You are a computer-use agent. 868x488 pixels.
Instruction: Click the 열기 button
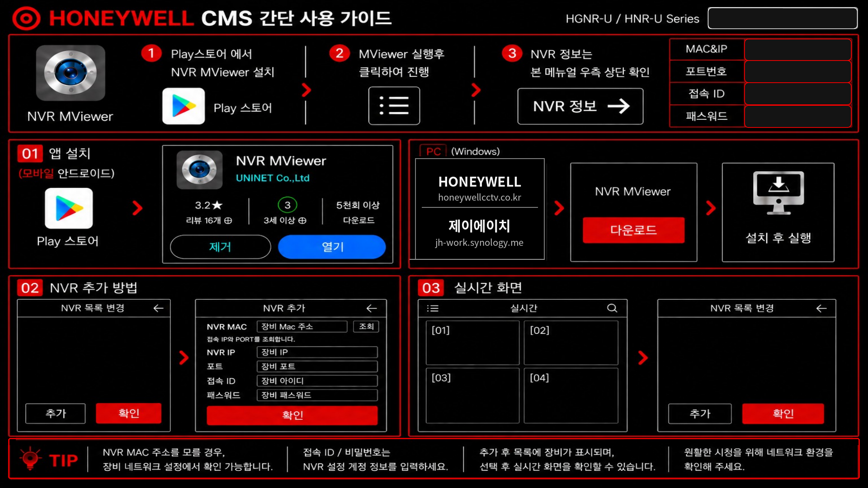[x=332, y=247]
